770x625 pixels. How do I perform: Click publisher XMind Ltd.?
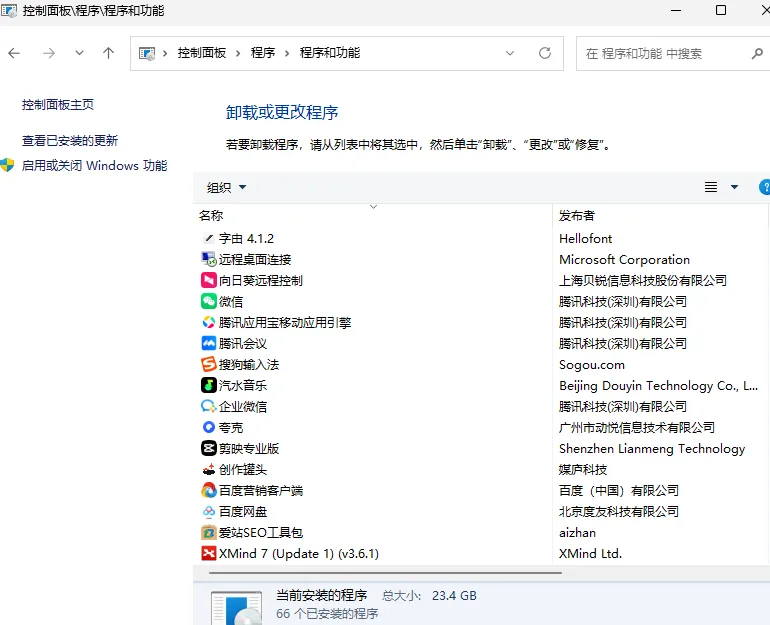tap(590, 553)
